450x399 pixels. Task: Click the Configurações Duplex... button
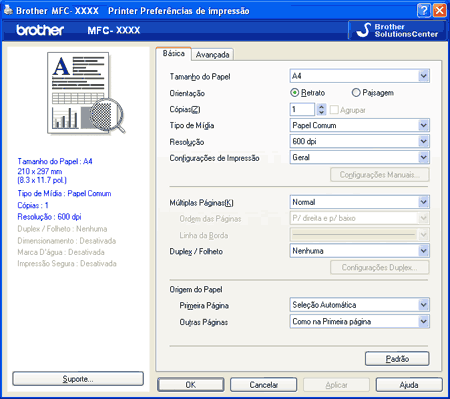pyautogui.click(x=380, y=267)
